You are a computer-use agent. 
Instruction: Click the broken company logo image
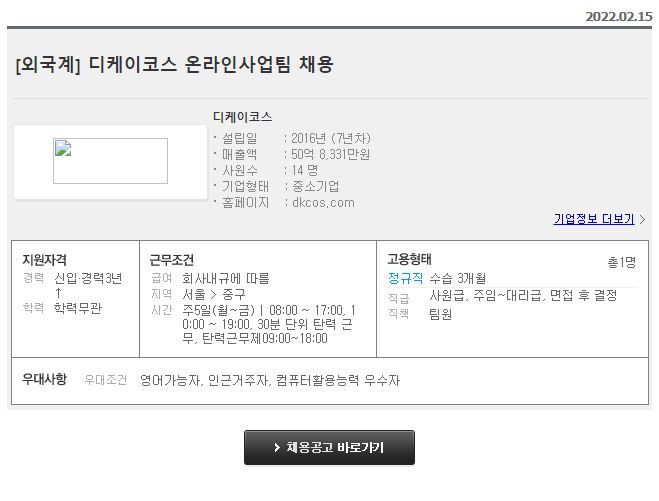(x=110, y=161)
